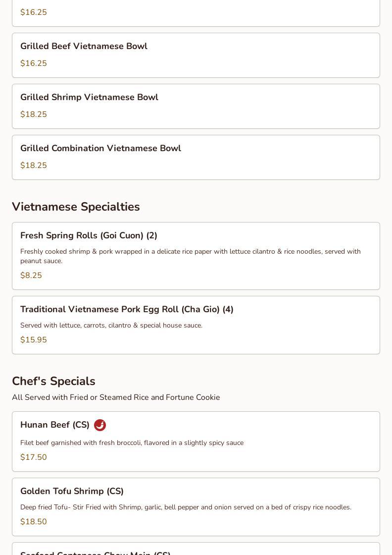Click the spring rolls peanut sauce description
Image resolution: width=392 pixels, height=555 pixels.
click(190, 256)
